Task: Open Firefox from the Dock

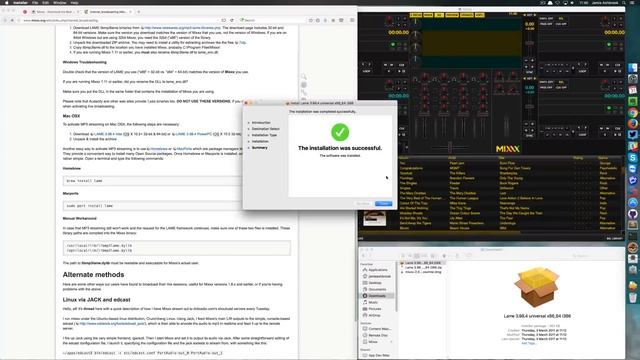Action: point(632,123)
